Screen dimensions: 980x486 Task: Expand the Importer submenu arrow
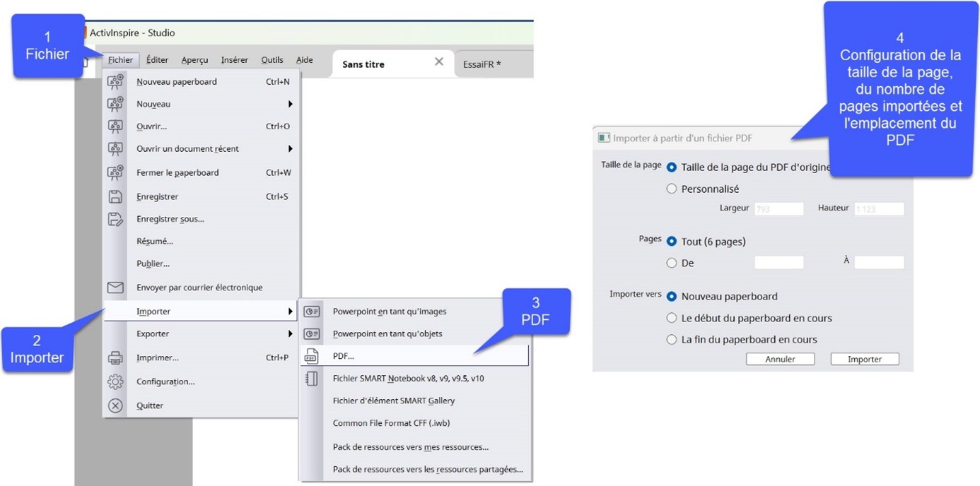point(290,312)
